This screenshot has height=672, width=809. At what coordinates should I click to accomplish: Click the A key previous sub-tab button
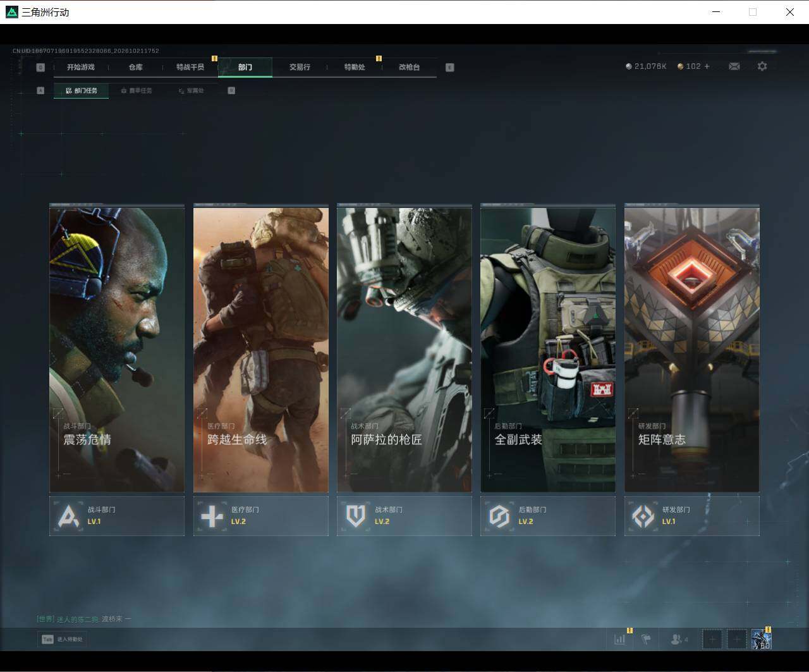[40, 91]
